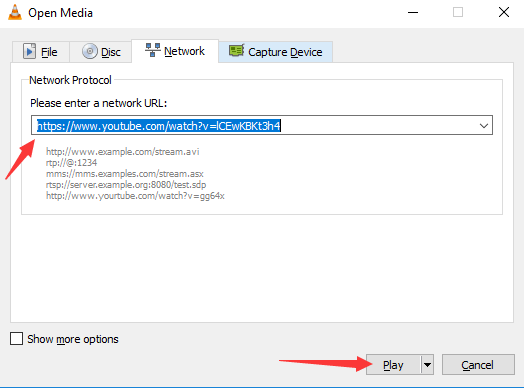Viewport: 524px width, 388px height.
Task: Click example 'rtsp://server.example.org:8080/test.sdp'
Action: point(126,185)
